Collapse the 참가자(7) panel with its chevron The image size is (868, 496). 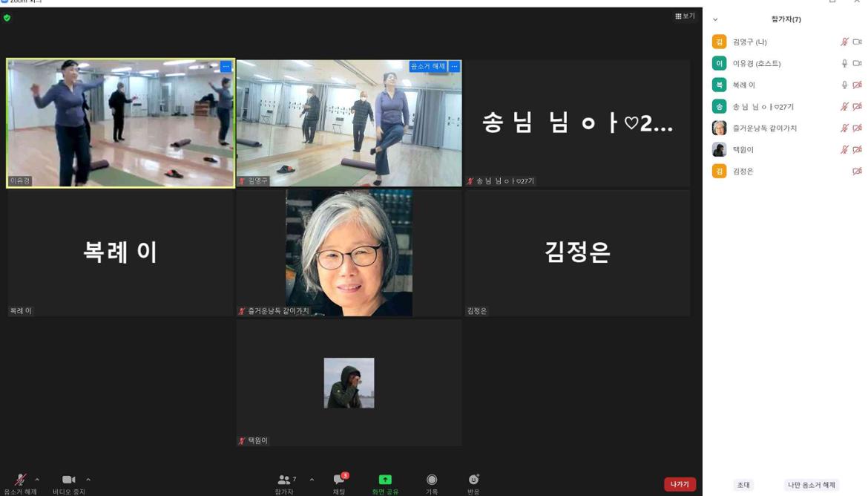point(714,20)
